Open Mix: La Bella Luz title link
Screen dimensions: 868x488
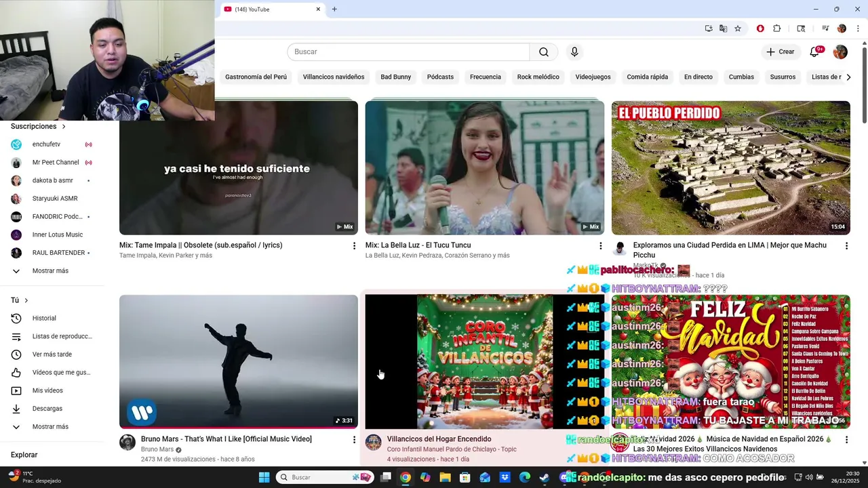click(418, 245)
